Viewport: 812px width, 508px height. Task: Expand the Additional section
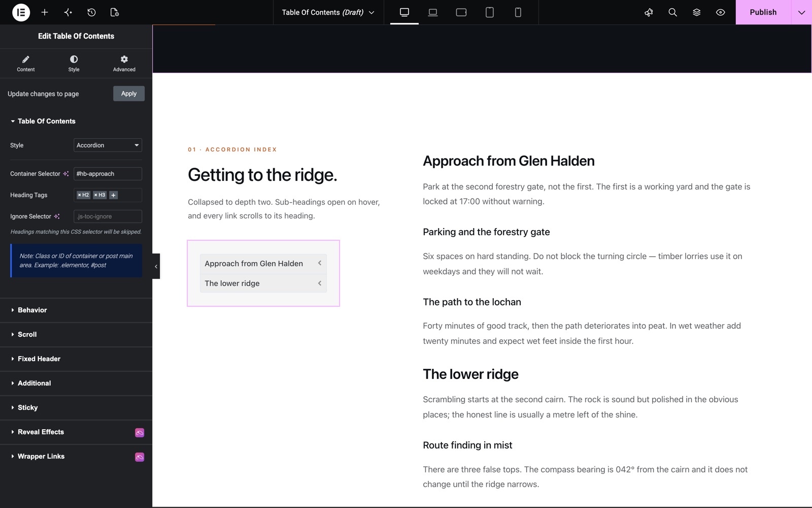click(76, 383)
